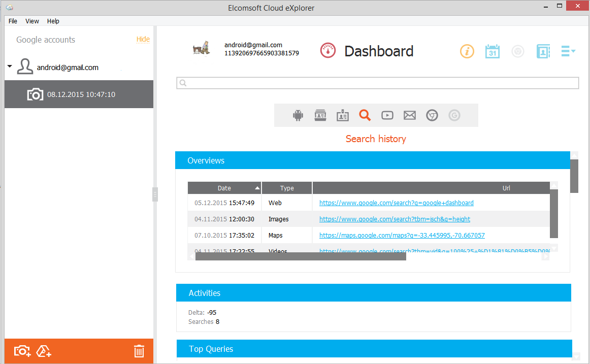Viewport: 590px width, 364px height.
Task: Click the trash delete icon in orange bar
Action: [139, 351]
